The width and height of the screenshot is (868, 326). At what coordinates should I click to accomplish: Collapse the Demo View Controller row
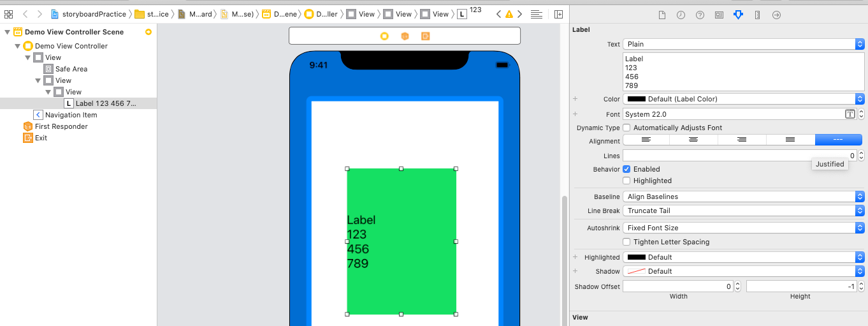tap(17, 46)
